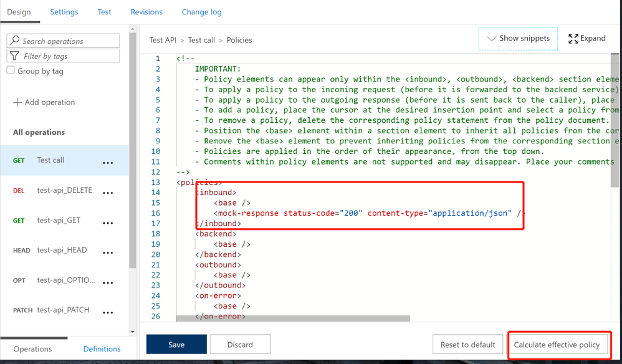The image size is (622, 364).
Task: Focus the Filter by tags field
Action: coord(63,56)
